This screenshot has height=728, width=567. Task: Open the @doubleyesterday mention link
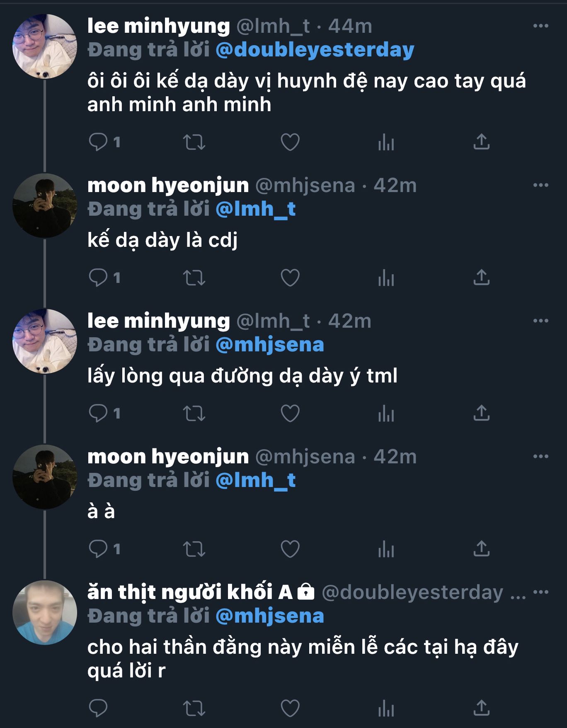[315, 50]
